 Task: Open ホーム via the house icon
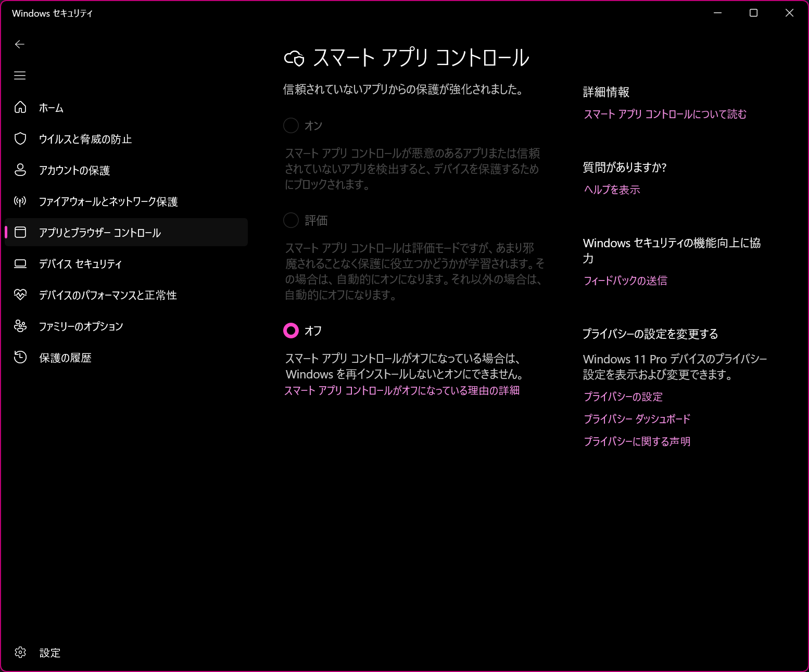point(20,107)
